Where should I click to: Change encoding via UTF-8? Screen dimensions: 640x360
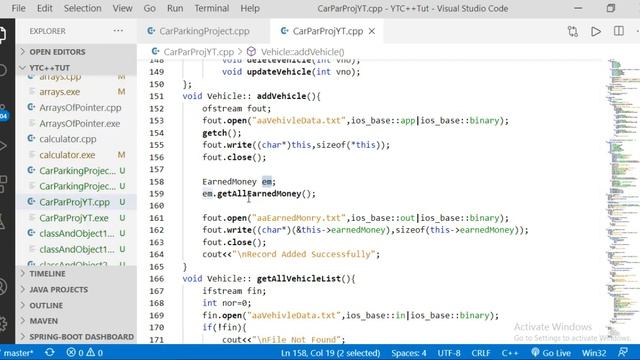click(x=449, y=353)
